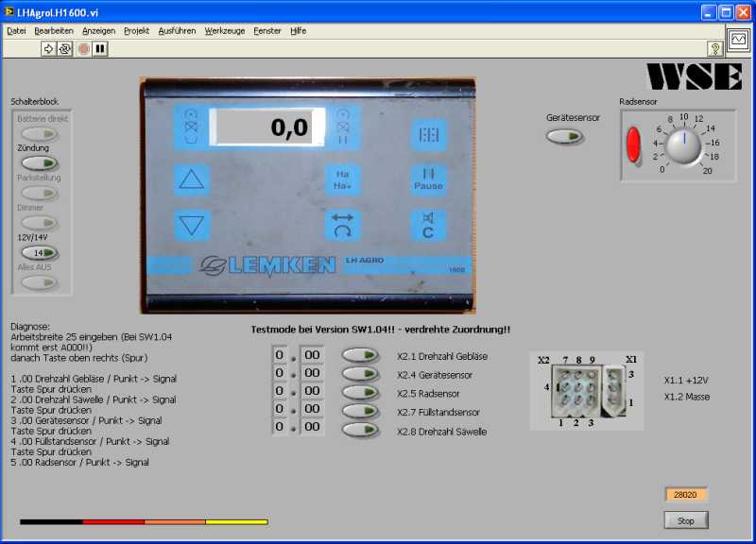Click the Testmode bei Version SW1.04 heading
The width and height of the screenshot is (756, 544).
coord(381,330)
